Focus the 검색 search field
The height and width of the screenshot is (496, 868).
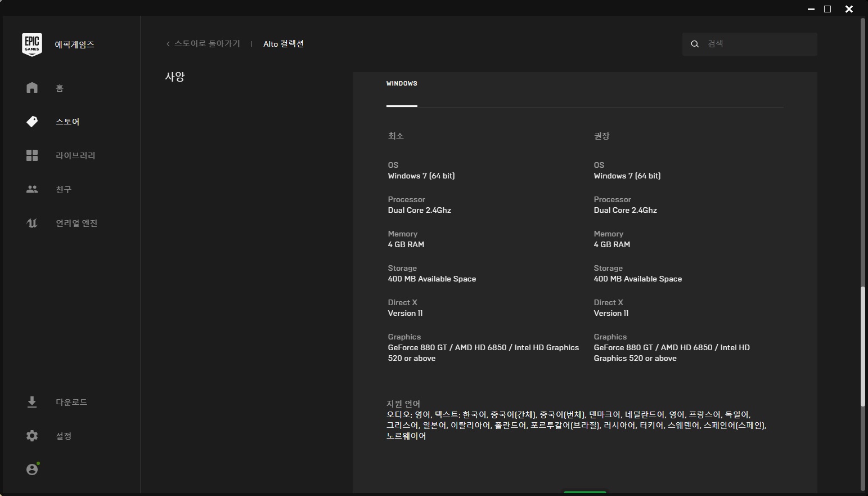pyautogui.click(x=750, y=44)
